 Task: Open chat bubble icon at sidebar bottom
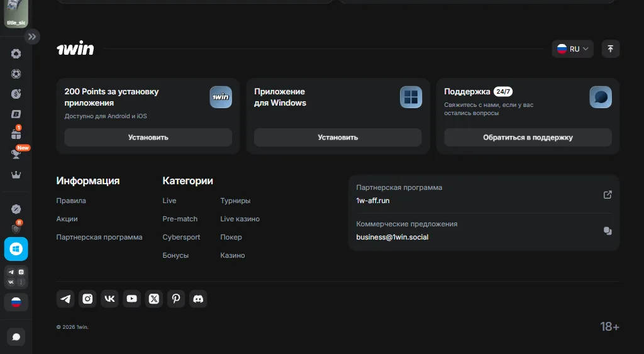16,337
